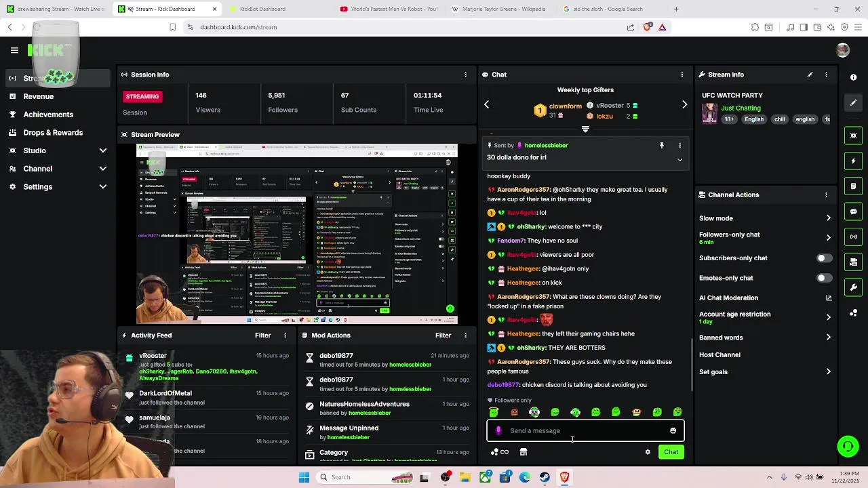This screenshot has width=868, height=488.
Task: Toggle the broadcast signal widget icon in rail
Action: pyautogui.click(x=854, y=237)
